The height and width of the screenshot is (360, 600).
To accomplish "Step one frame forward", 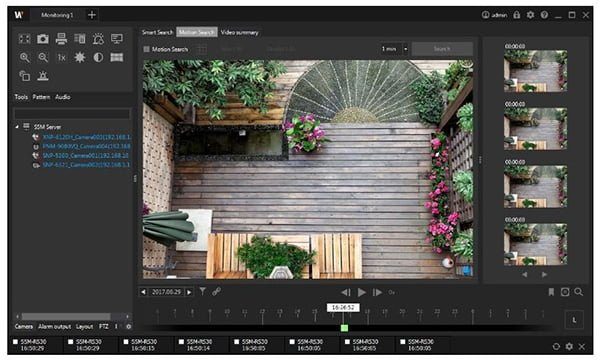I will (x=377, y=292).
